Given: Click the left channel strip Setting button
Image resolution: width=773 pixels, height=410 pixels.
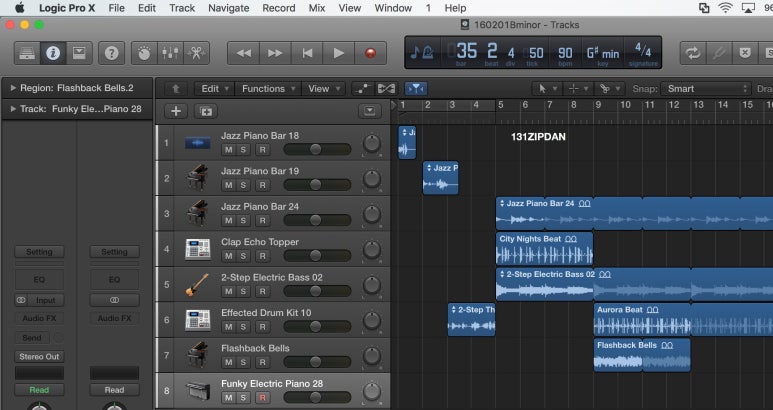Looking at the screenshot, I should (39, 252).
